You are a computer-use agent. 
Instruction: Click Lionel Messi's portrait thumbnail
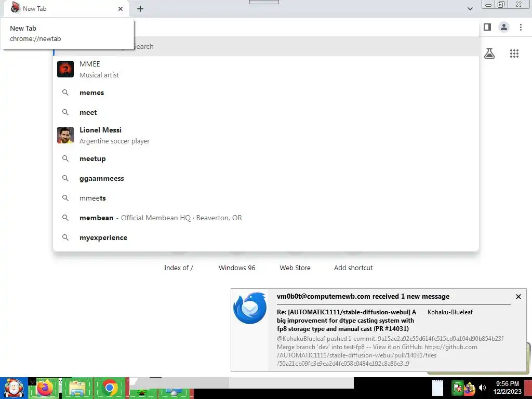tap(65, 135)
